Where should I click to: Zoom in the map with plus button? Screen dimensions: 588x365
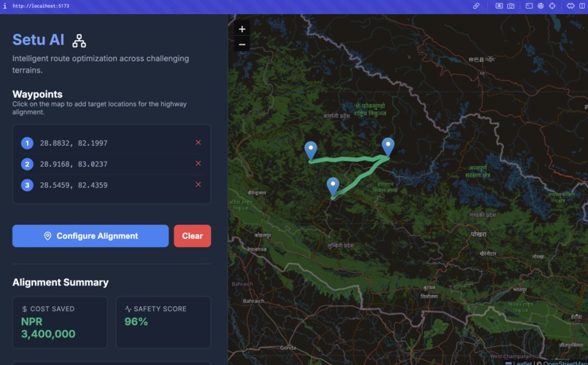(242, 29)
